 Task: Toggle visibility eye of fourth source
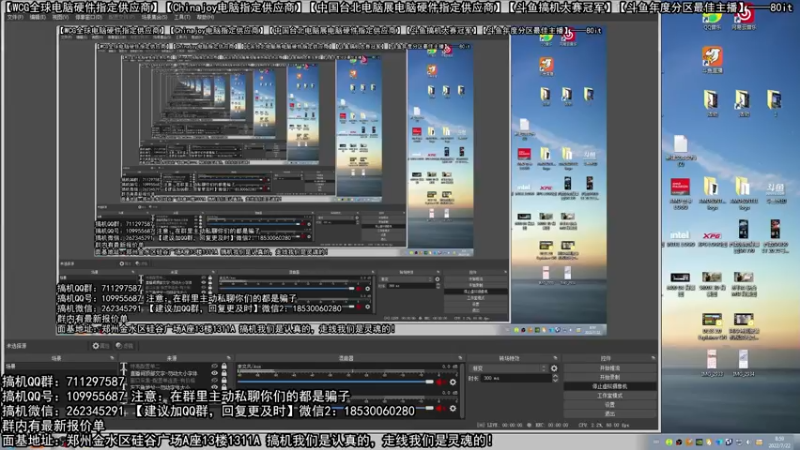(214, 387)
